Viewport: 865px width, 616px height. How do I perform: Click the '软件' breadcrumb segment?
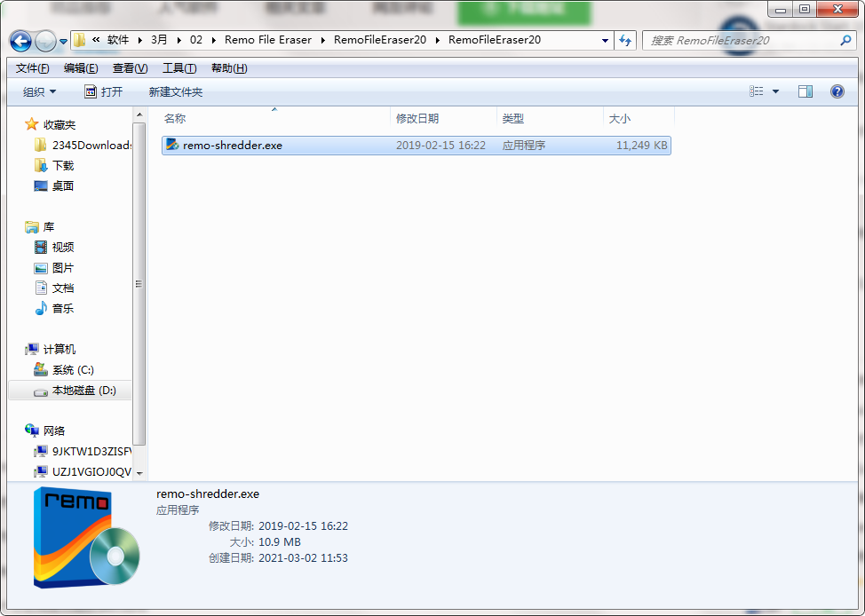point(118,40)
